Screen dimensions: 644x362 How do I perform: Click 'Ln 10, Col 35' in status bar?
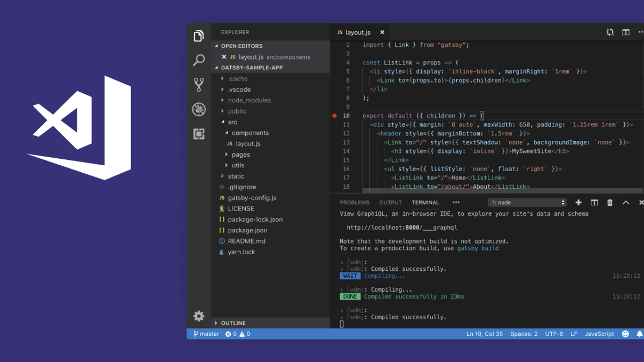(x=485, y=334)
